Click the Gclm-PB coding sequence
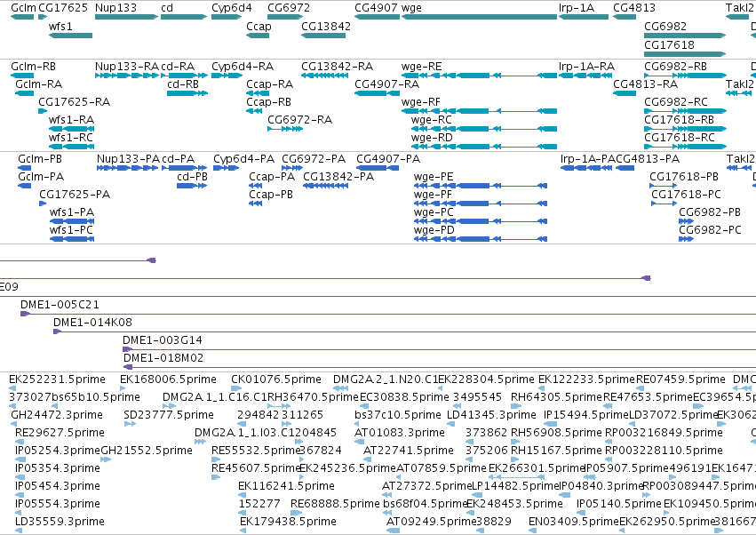 25,168
